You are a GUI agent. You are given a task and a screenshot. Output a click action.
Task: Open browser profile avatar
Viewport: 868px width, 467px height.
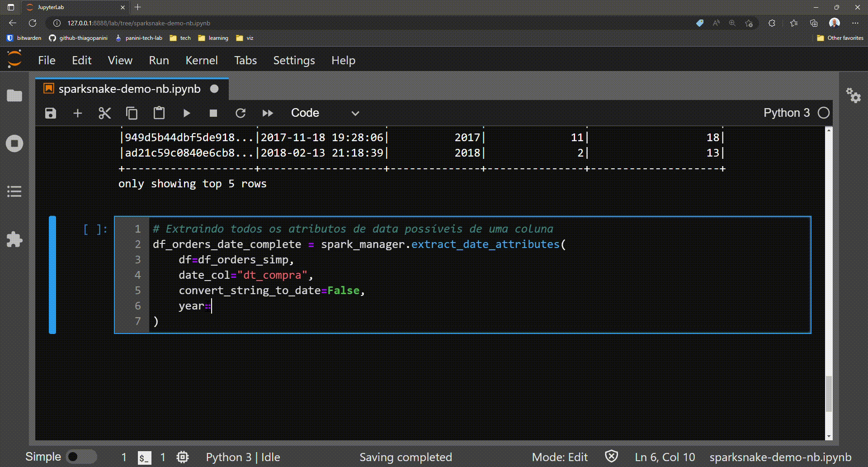(835, 23)
